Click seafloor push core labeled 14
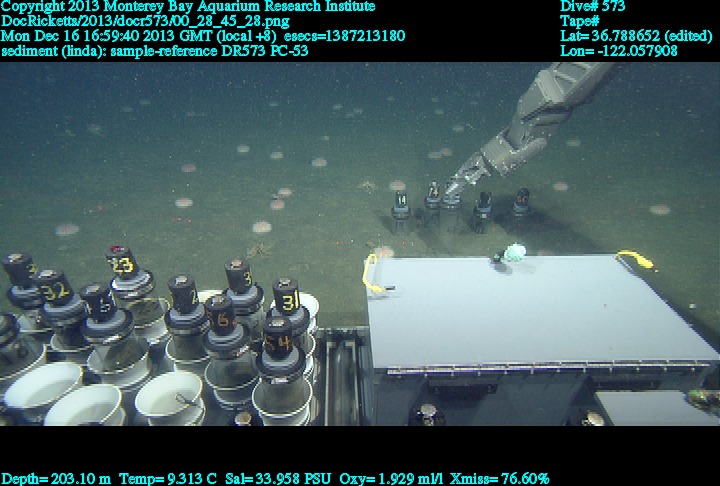720x486 pixels. click(401, 206)
